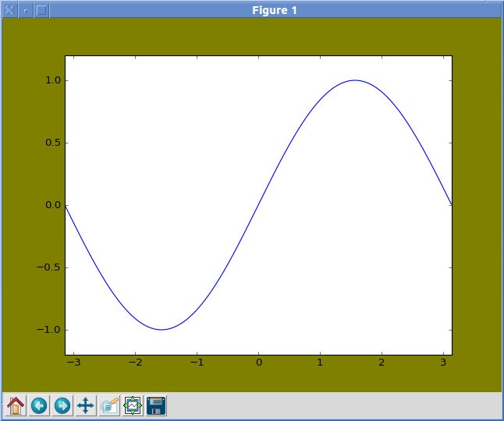
Task: Click the empty gray toolbar area
Action: click(328, 405)
